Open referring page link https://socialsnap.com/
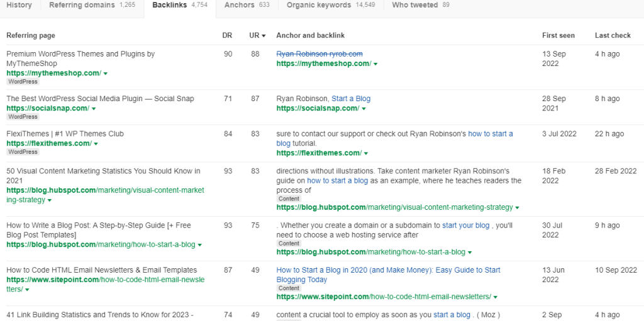644x321 pixels. click(48, 109)
